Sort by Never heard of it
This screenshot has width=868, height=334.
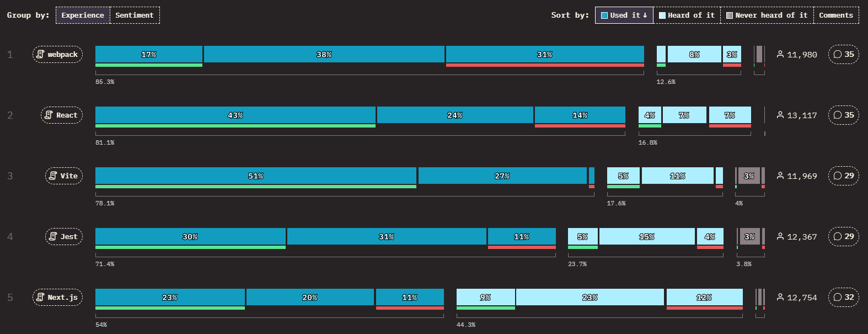767,15
